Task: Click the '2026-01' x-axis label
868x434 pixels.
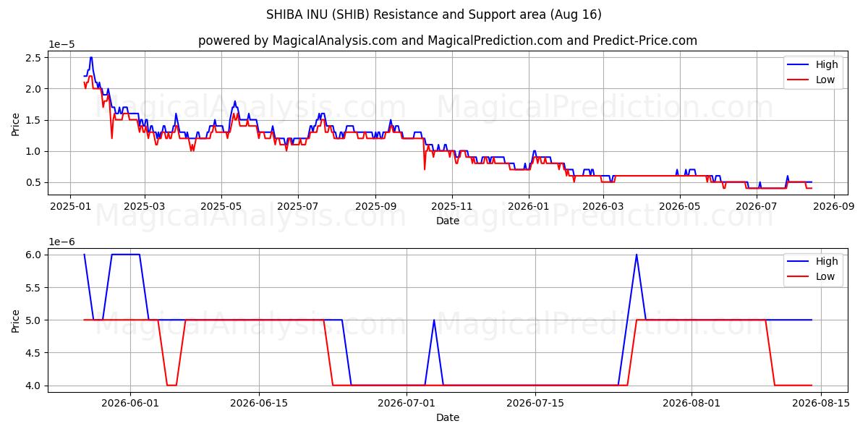Action: (x=529, y=206)
